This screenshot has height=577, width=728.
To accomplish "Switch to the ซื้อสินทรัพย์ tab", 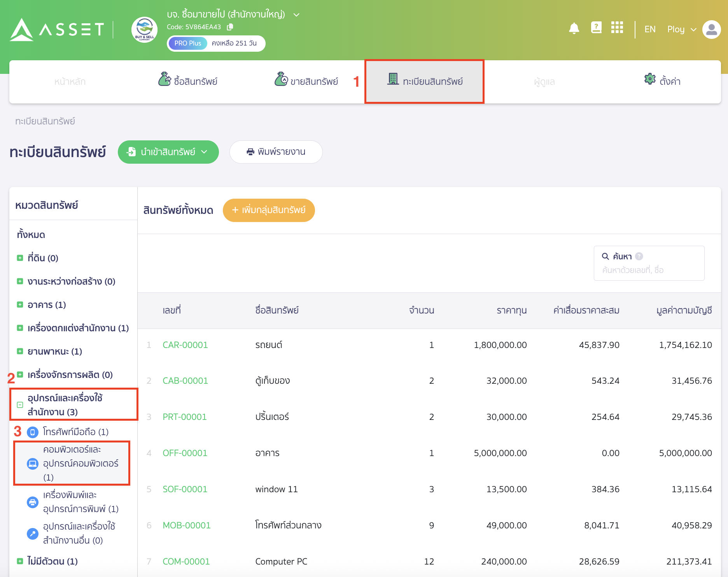I will point(188,81).
